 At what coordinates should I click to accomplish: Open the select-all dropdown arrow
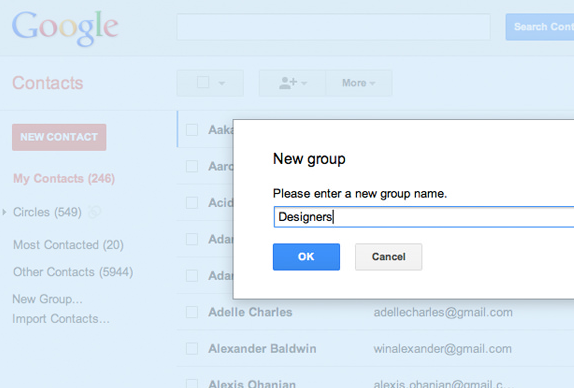point(221,83)
